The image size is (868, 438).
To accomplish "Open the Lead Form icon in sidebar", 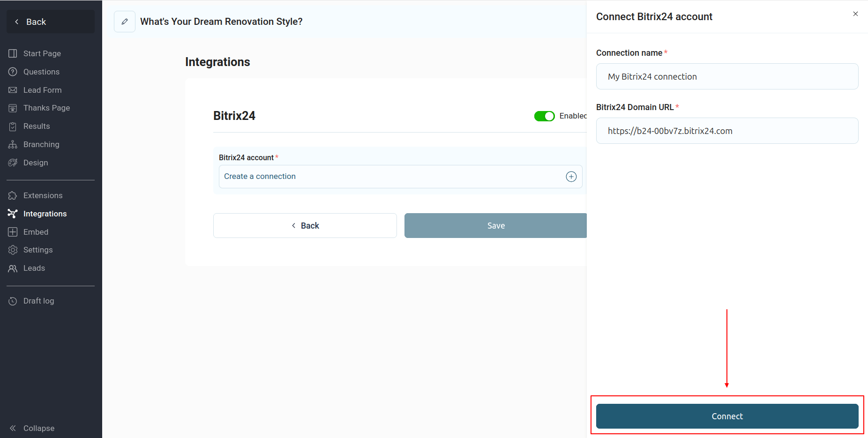I will 13,90.
